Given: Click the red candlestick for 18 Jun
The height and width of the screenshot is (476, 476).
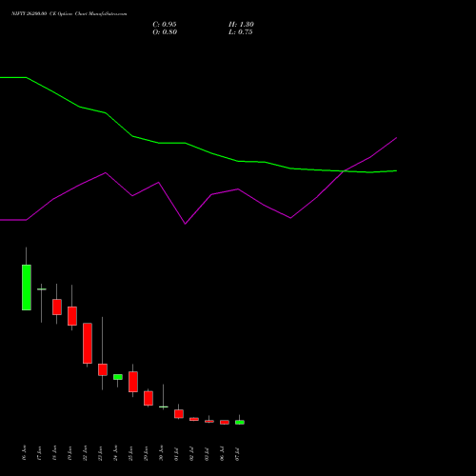Looking at the screenshot, I should click(x=57, y=307).
